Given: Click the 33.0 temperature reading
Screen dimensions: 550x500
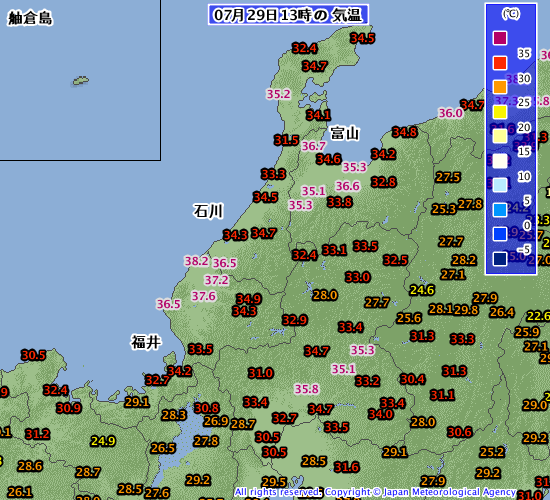Looking at the screenshot, I should tap(357, 277).
